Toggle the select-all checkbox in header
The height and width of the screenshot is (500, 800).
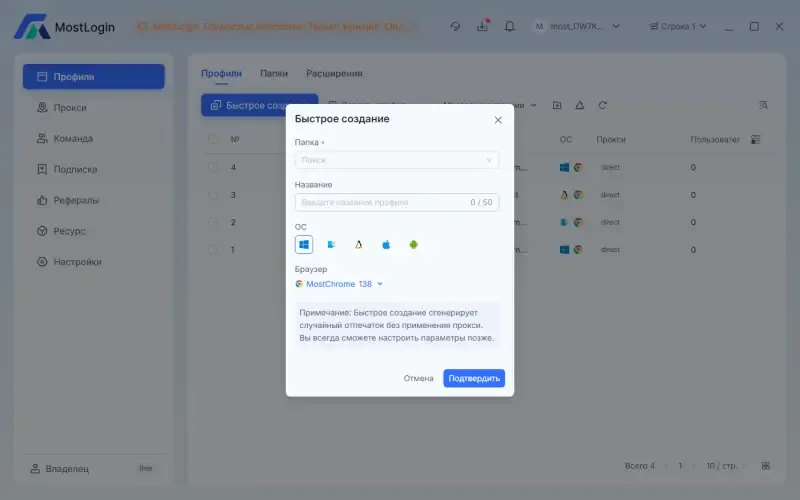tap(213, 139)
